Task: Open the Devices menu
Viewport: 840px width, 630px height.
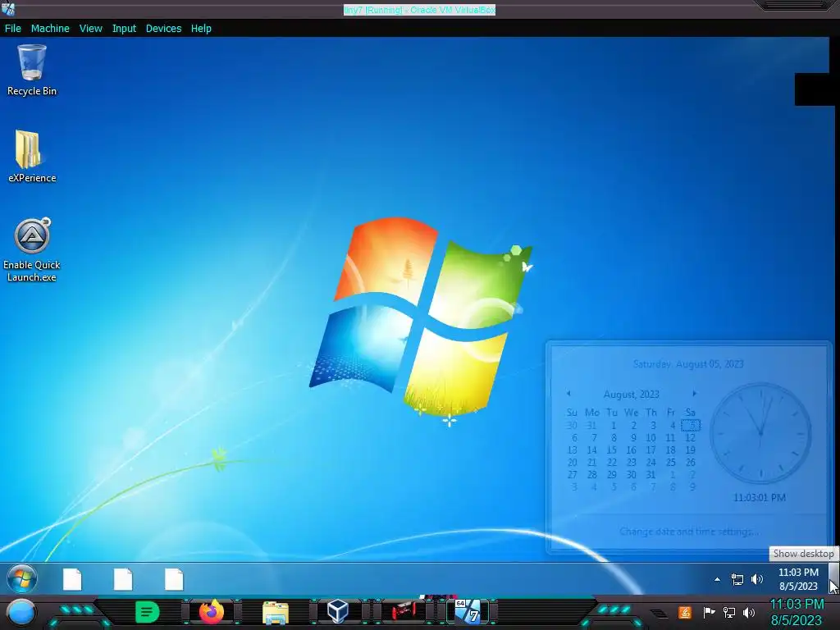Action: pyautogui.click(x=163, y=29)
